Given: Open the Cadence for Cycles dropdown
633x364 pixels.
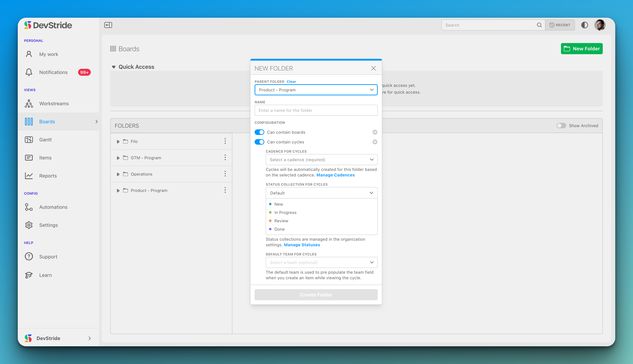Looking at the screenshot, I should pyautogui.click(x=321, y=159).
